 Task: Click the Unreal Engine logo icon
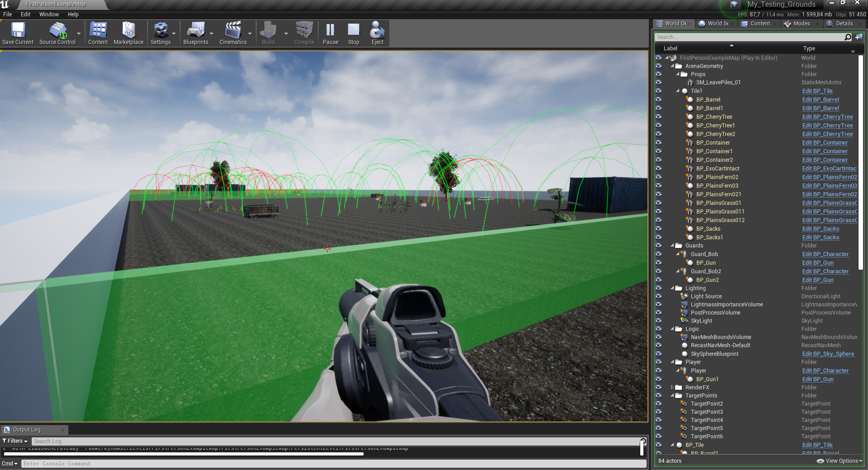[5, 5]
